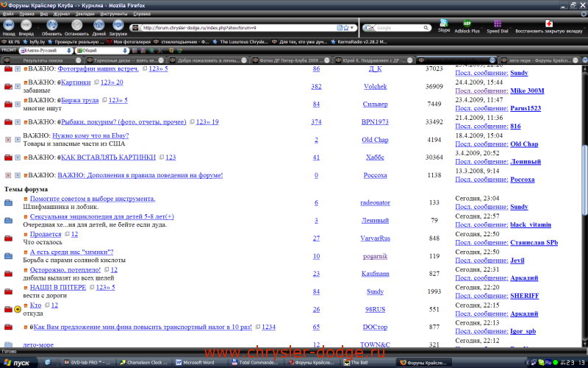Viewport: 588px width, 368px height.
Task: Open the Файл menu
Action: tap(8, 14)
